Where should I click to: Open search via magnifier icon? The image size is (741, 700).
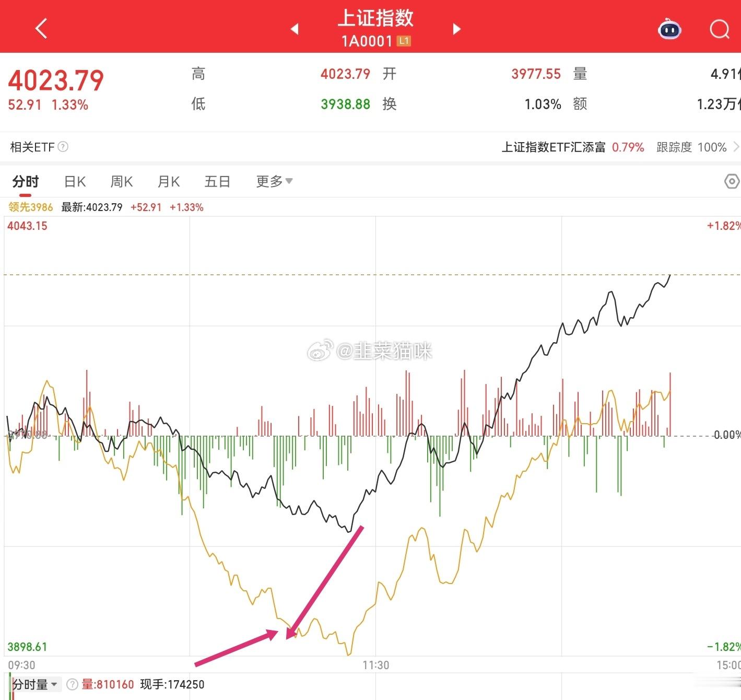[x=720, y=29]
